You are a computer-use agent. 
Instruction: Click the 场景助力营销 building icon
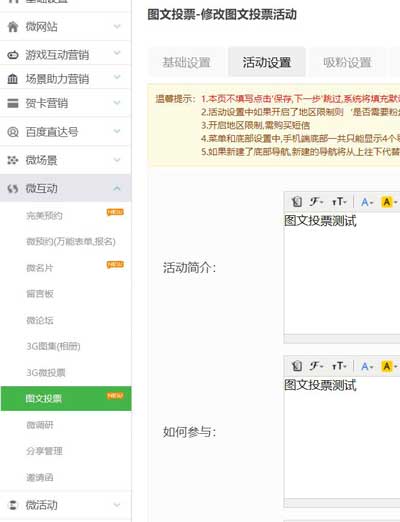(13, 79)
